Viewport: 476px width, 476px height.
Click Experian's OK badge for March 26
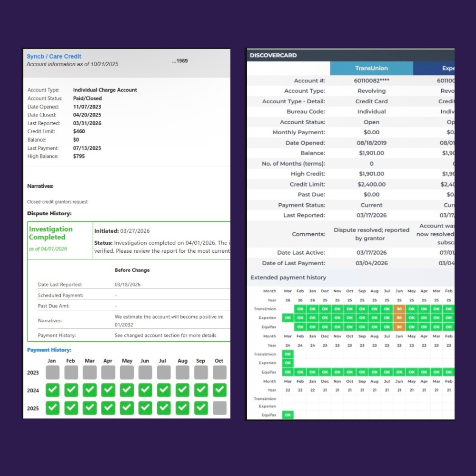point(288,318)
